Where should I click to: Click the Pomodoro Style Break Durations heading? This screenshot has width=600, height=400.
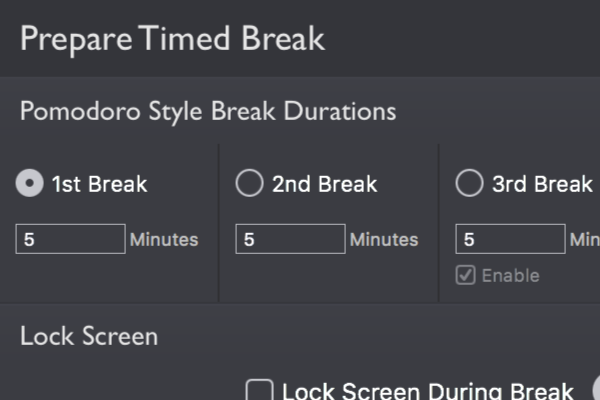(208, 111)
